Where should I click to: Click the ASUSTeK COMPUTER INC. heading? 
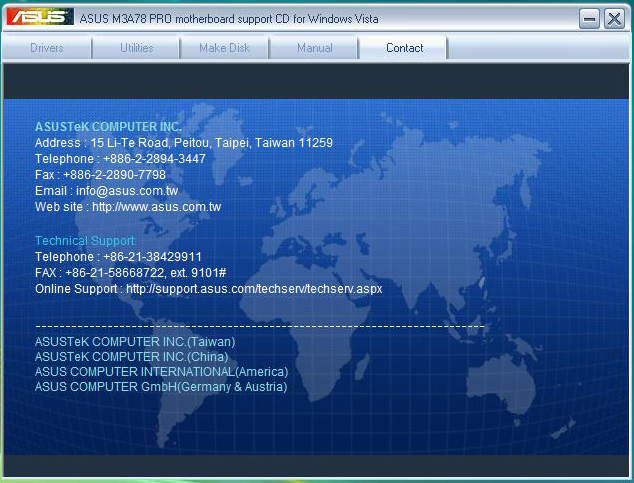(108, 127)
